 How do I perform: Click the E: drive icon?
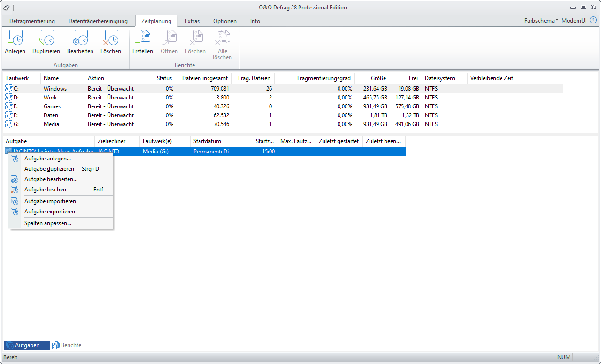click(8, 106)
